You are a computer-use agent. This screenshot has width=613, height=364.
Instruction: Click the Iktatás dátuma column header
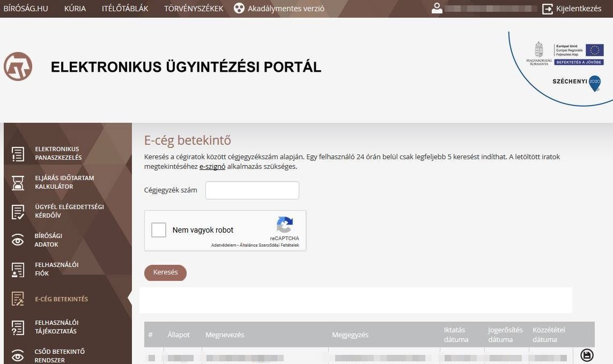(x=456, y=335)
